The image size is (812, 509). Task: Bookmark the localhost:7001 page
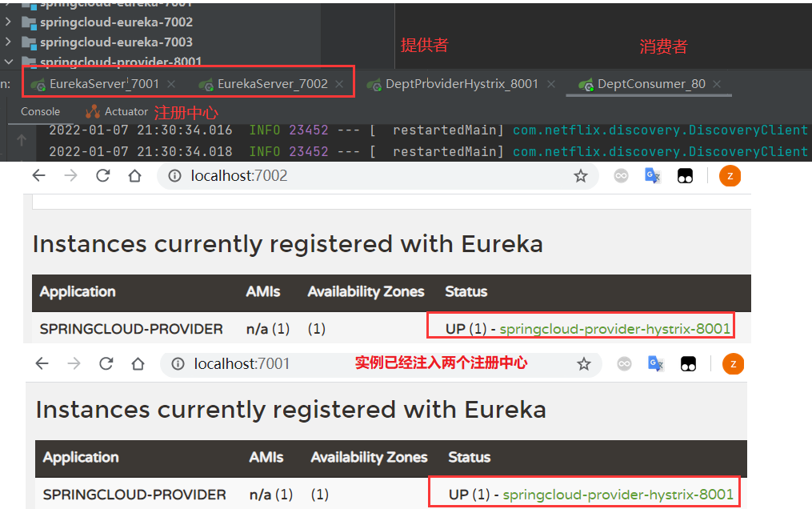[x=584, y=364]
